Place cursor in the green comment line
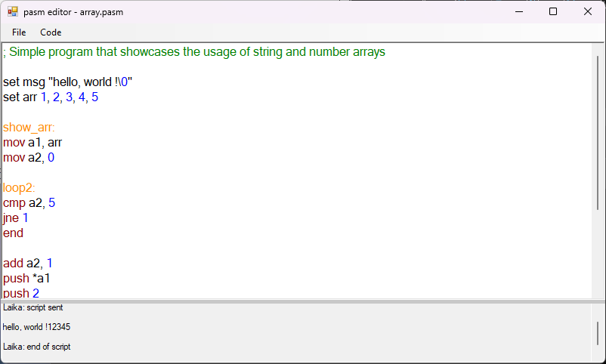Viewport: 606px width, 364px height. 194,52
